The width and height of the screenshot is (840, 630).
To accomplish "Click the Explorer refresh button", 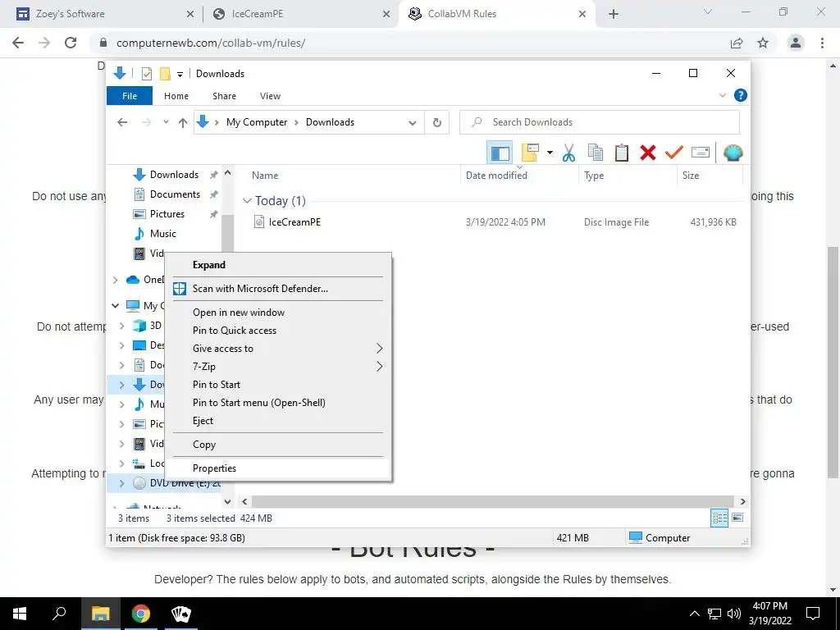I will pos(437,123).
